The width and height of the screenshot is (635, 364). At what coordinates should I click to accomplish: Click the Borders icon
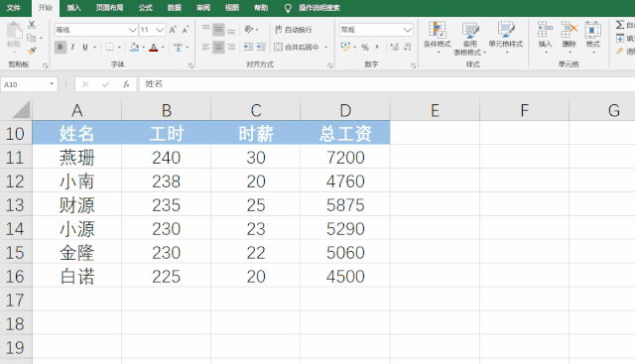click(x=109, y=48)
